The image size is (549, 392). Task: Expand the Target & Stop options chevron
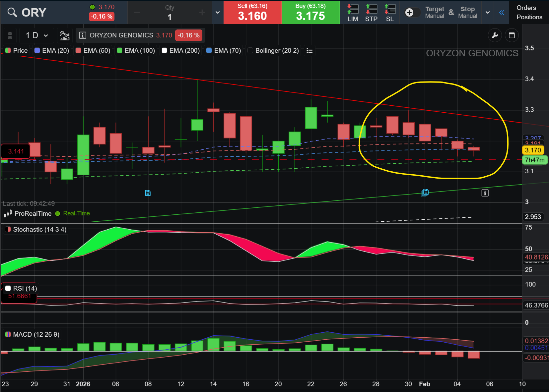pyautogui.click(x=488, y=13)
